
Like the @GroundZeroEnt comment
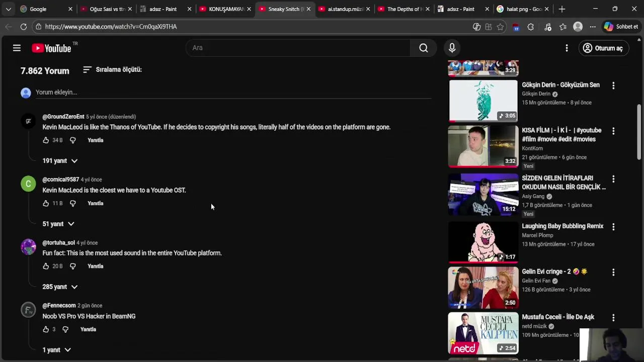coord(46,140)
